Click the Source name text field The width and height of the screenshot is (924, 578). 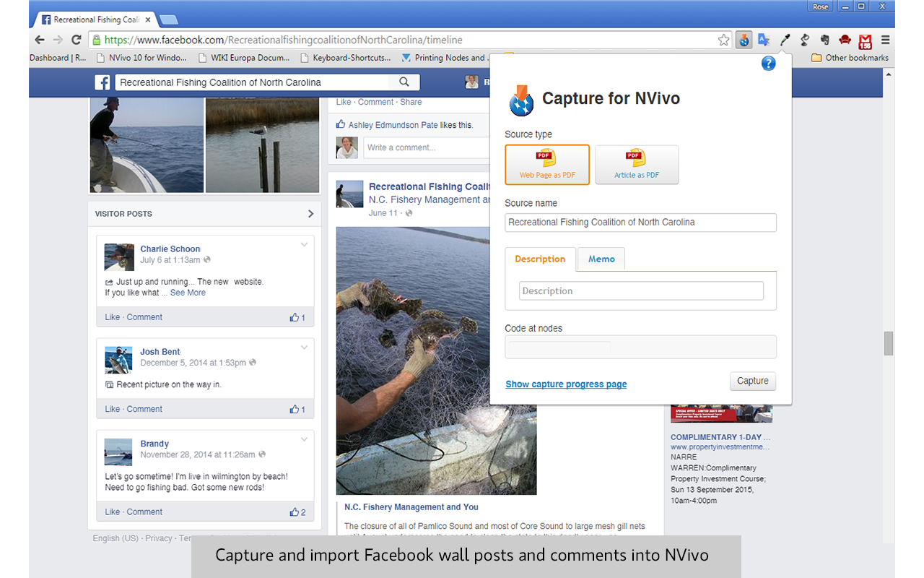pyautogui.click(x=640, y=223)
